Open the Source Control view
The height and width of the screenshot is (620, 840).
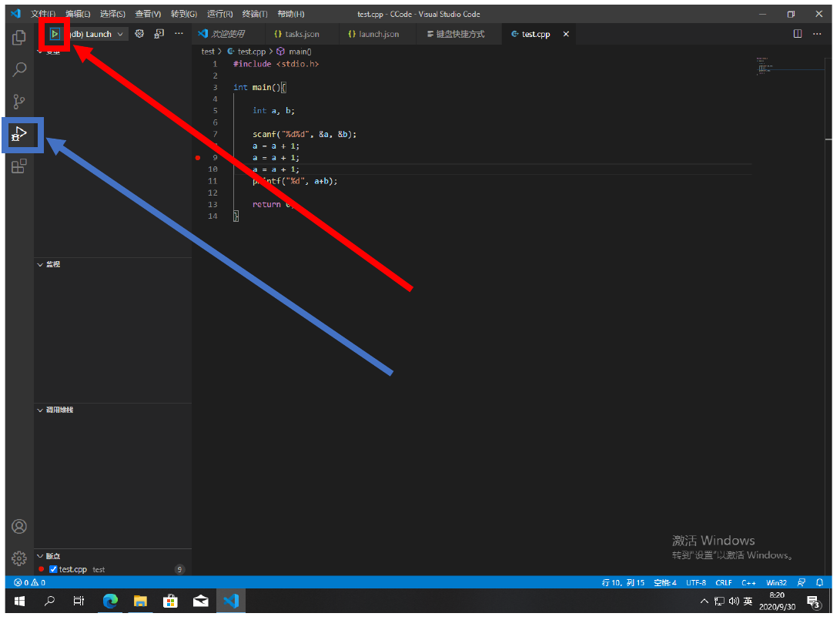[x=19, y=102]
